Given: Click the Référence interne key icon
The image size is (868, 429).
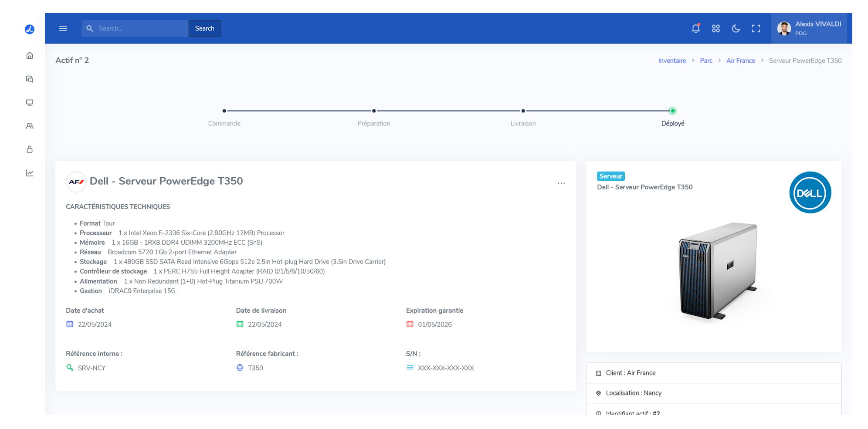Looking at the screenshot, I should coord(70,368).
